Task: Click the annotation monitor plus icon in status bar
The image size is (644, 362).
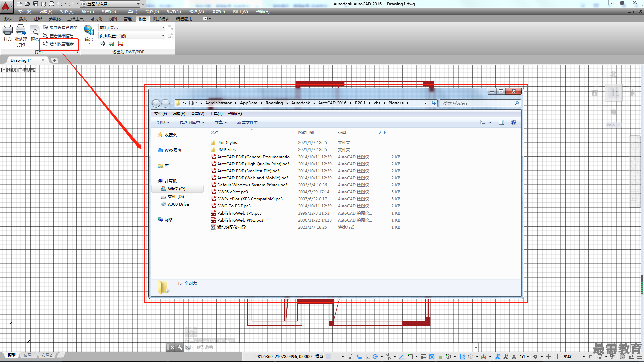Action: pyautogui.click(x=548, y=357)
